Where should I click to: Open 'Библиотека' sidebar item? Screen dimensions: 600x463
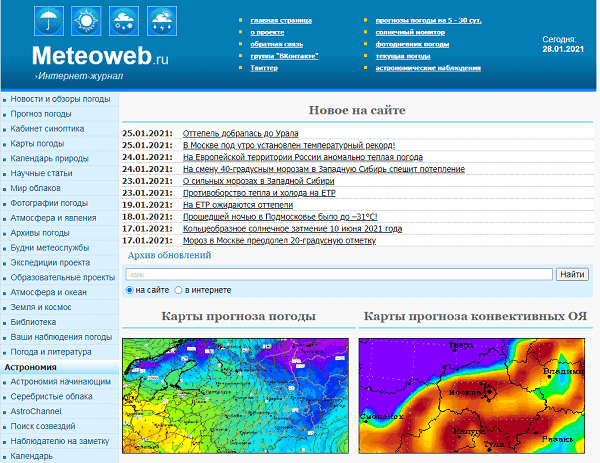pyautogui.click(x=33, y=322)
